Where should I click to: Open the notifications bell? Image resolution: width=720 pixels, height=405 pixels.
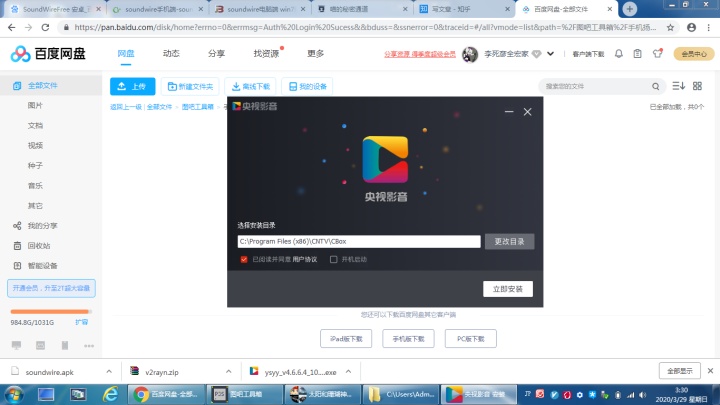pos(619,54)
